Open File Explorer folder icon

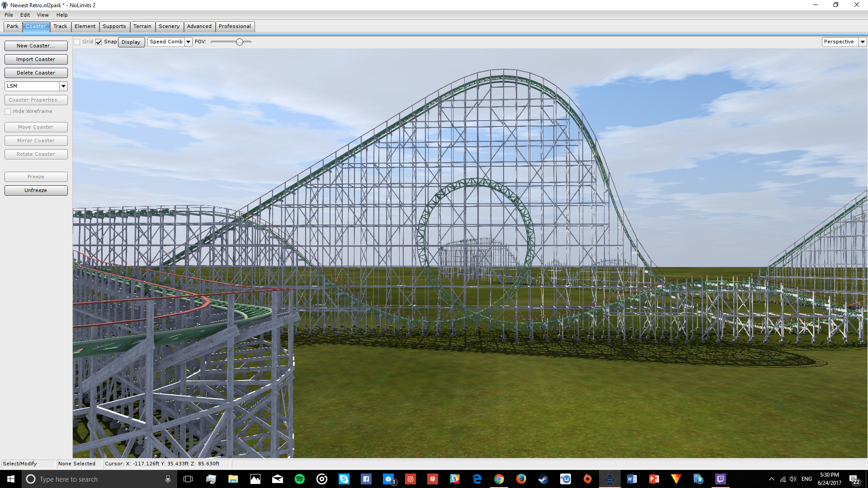(x=233, y=479)
